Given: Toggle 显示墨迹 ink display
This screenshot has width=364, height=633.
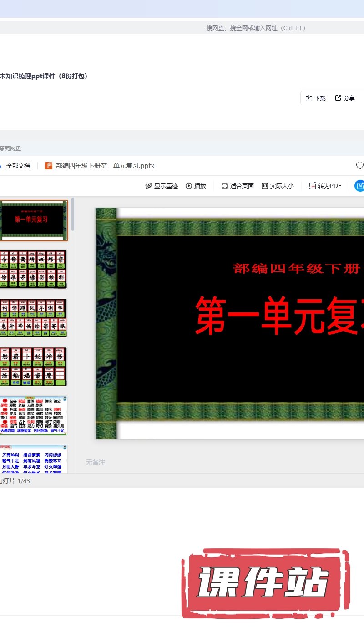Looking at the screenshot, I should tap(162, 186).
